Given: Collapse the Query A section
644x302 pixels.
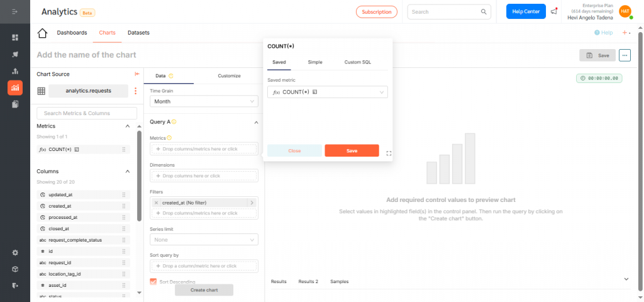Looking at the screenshot, I should tap(255, 122).
